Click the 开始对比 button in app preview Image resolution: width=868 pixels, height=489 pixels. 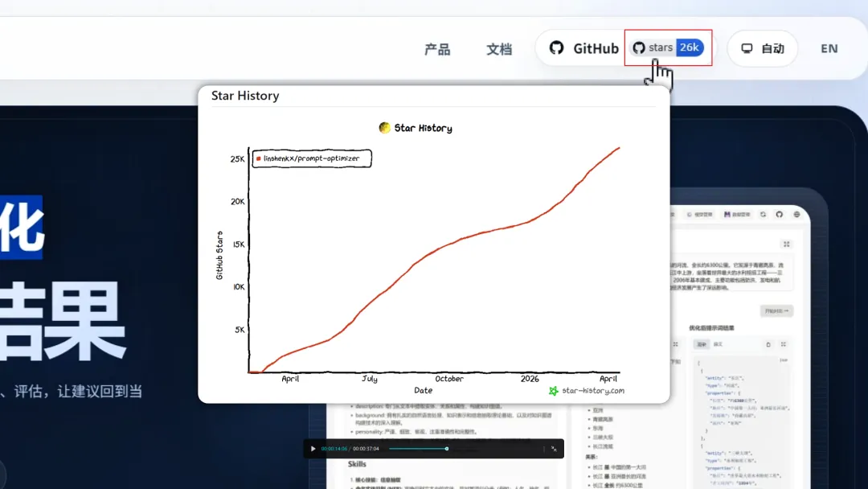pyautogui.click(x=776, y=310)
